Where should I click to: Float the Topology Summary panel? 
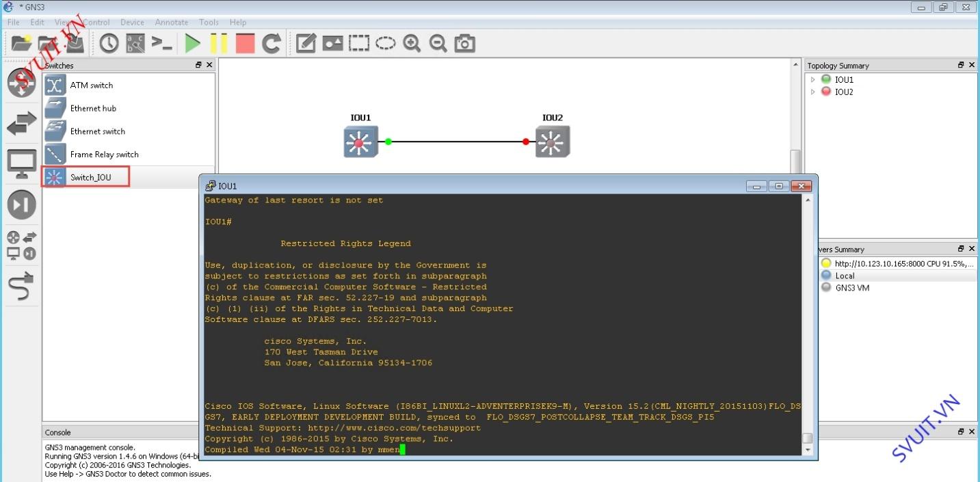[961, 65]
